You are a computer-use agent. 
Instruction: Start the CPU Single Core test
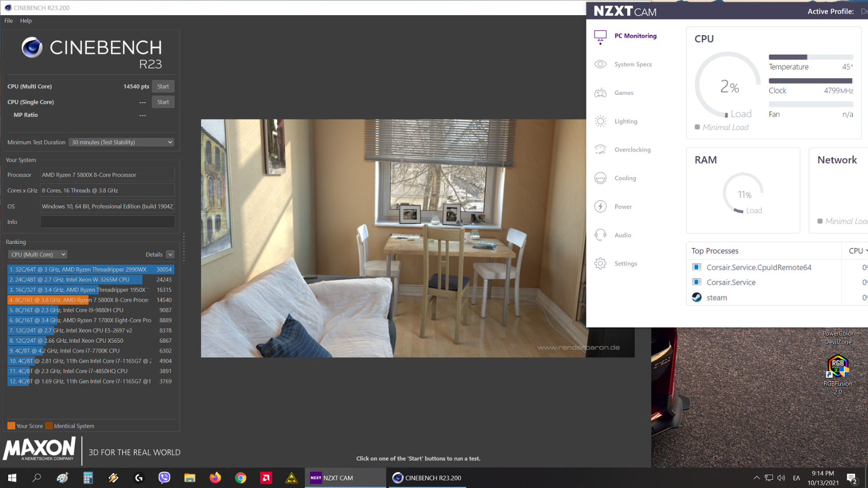163,102
